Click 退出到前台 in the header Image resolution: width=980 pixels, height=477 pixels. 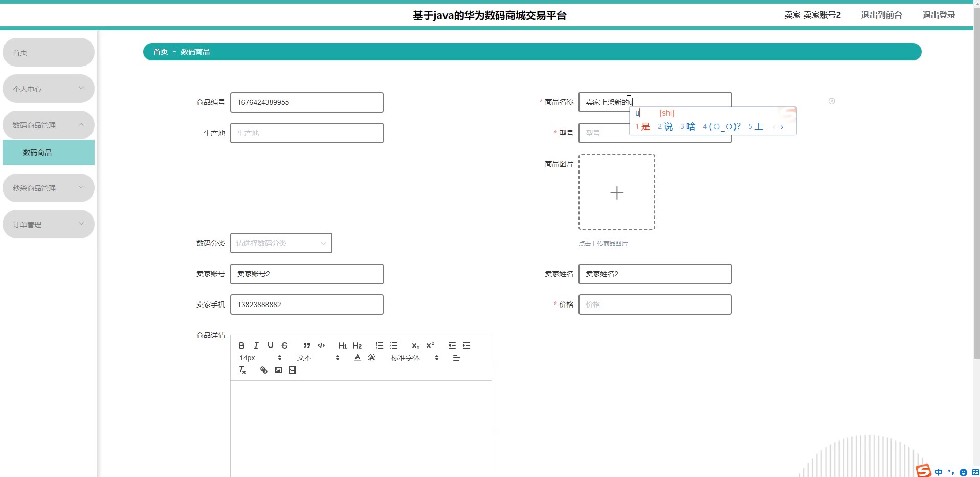[881, 15]
